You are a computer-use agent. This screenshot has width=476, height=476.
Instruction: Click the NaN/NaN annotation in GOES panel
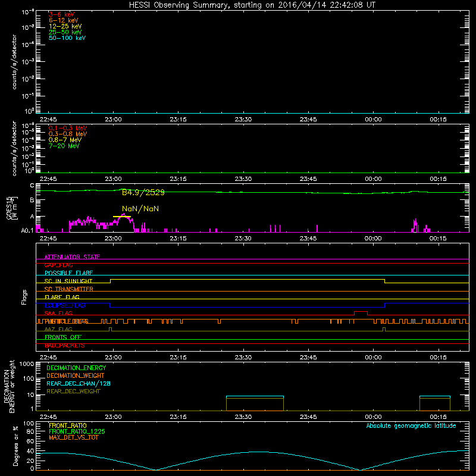tap(140, 209)
